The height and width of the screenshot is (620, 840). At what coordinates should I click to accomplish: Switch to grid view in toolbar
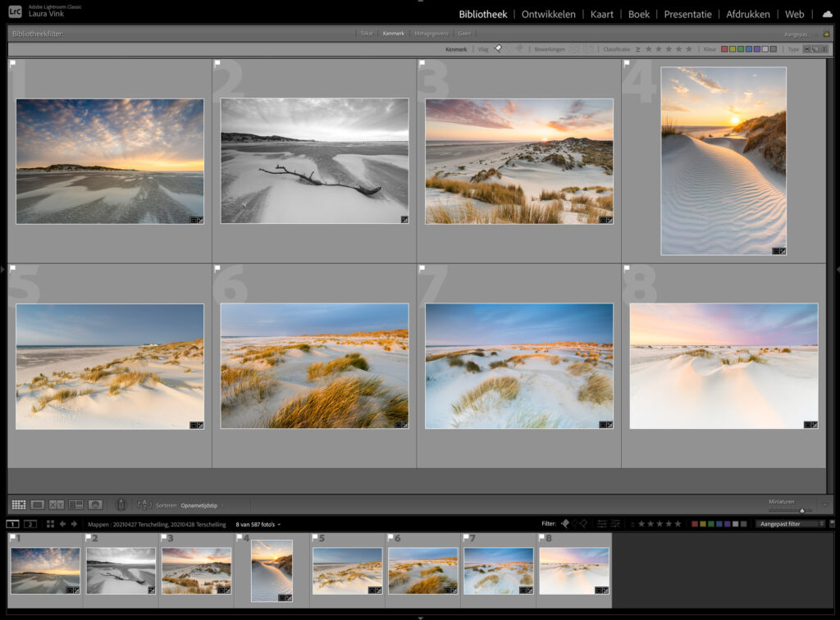coord(18,504)
